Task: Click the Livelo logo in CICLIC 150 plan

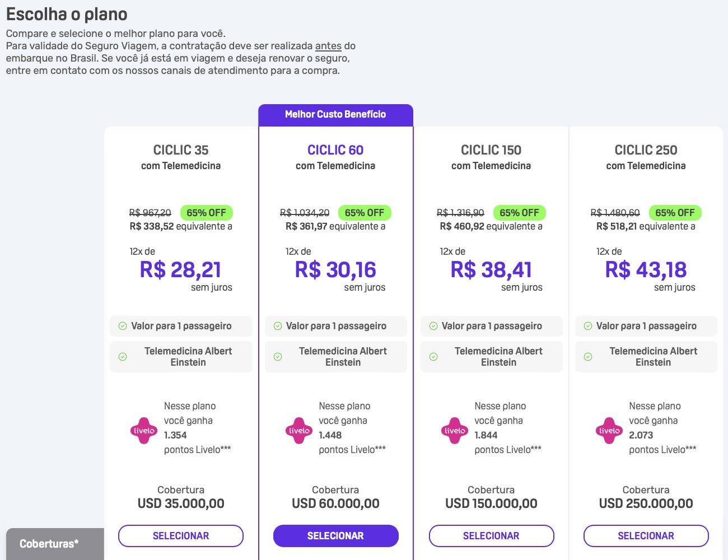Action: click(x=455, y=431)
